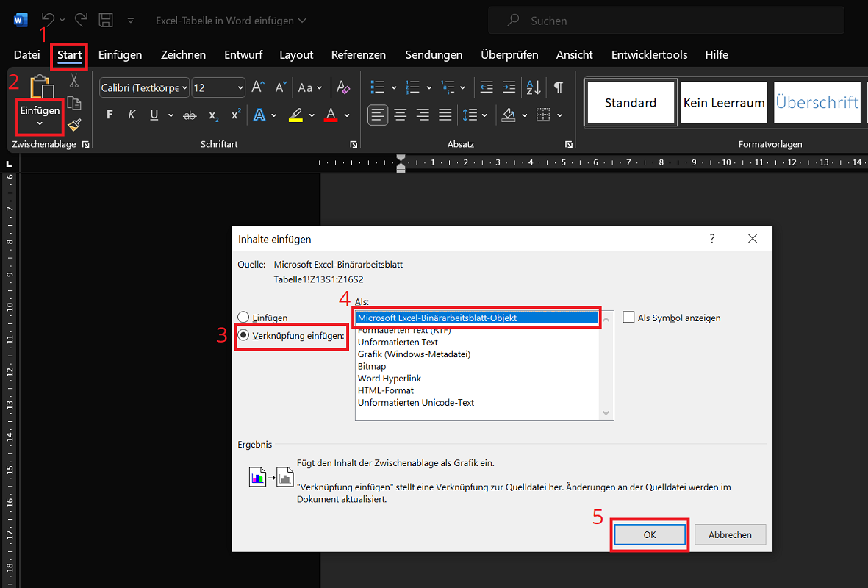Click the Suchen search field
868x588 pixels.
[x=666, y=21]
